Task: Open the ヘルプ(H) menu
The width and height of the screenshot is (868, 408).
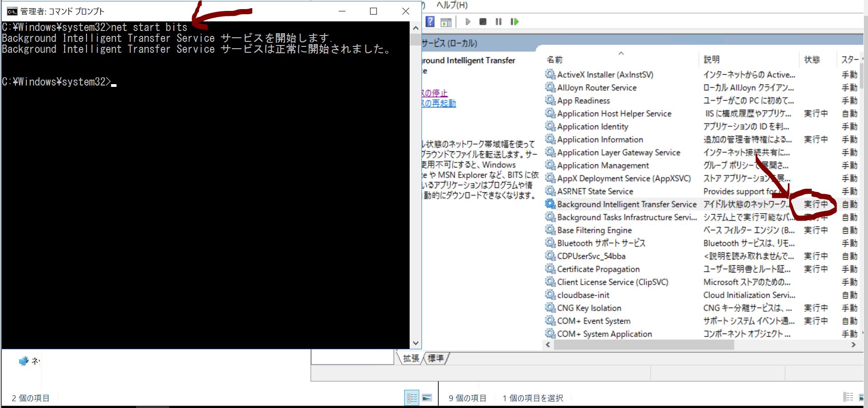Action: (x=452, y=5)
